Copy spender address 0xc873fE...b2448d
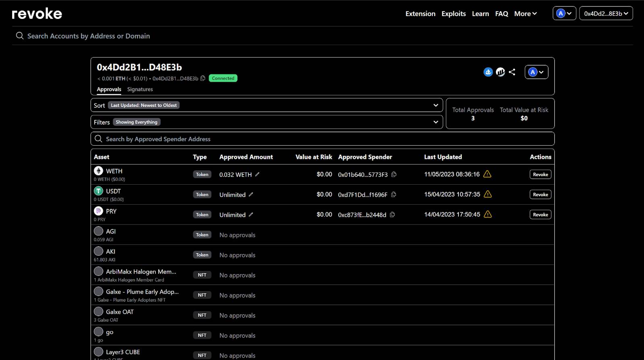Screen dimensions: 644x360 click(x=392, y=214)
